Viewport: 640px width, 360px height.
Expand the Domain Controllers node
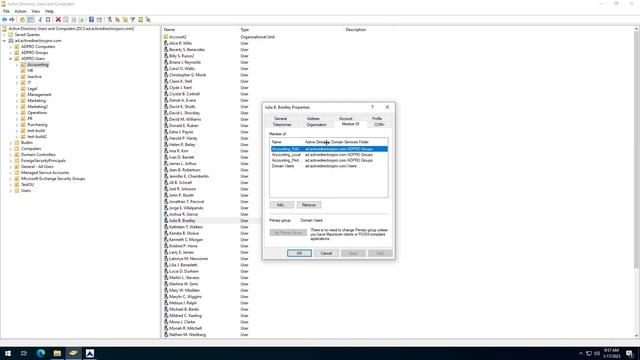(11, 155)
